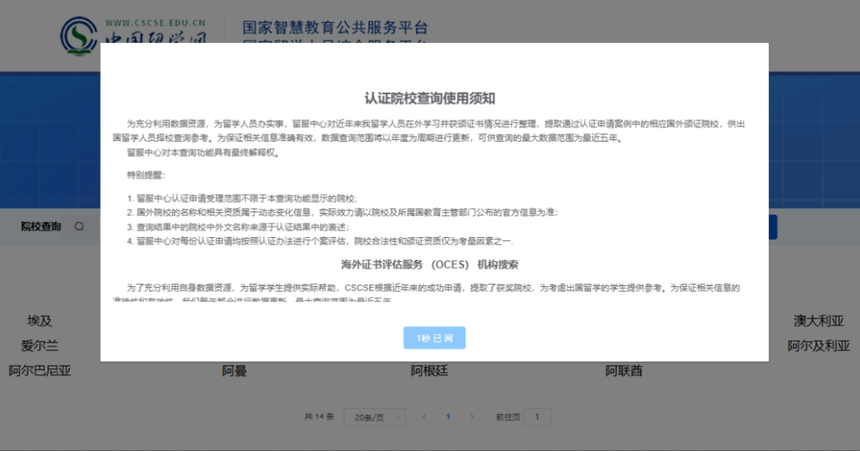
Task: Click 特别提醒: text in dialog
Action: point(146,175)
